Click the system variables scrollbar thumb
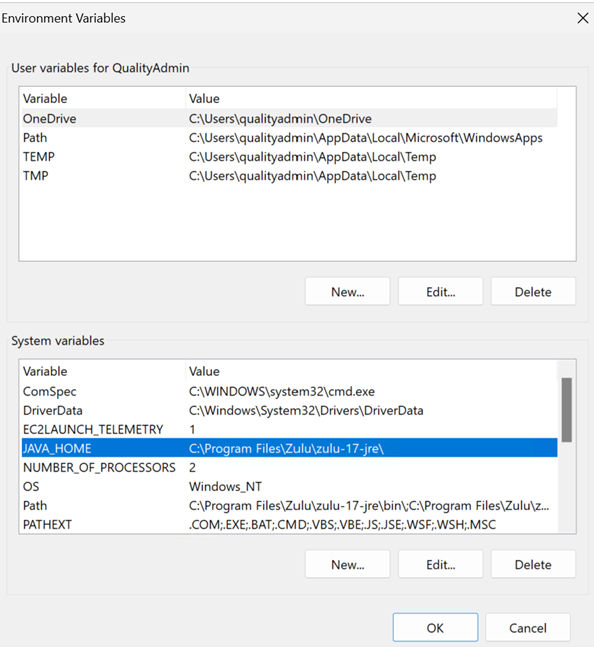Viewport: 594px width, 647px height. click(x=567, y=410)
